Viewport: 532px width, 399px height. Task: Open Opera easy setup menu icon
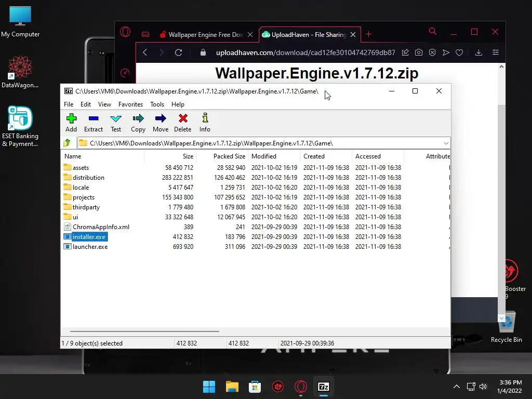pos(495,52)
